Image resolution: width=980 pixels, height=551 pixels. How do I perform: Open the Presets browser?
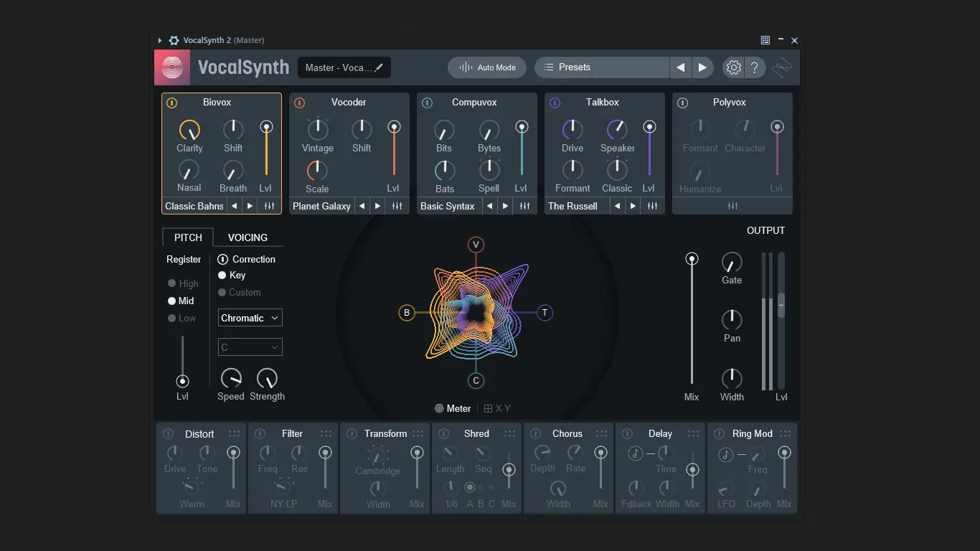pyautogui.click(x=601, y=67)
